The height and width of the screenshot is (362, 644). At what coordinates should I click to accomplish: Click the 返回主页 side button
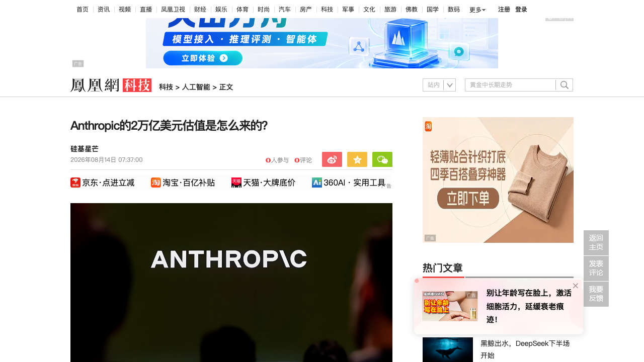(x=596, y=243)
